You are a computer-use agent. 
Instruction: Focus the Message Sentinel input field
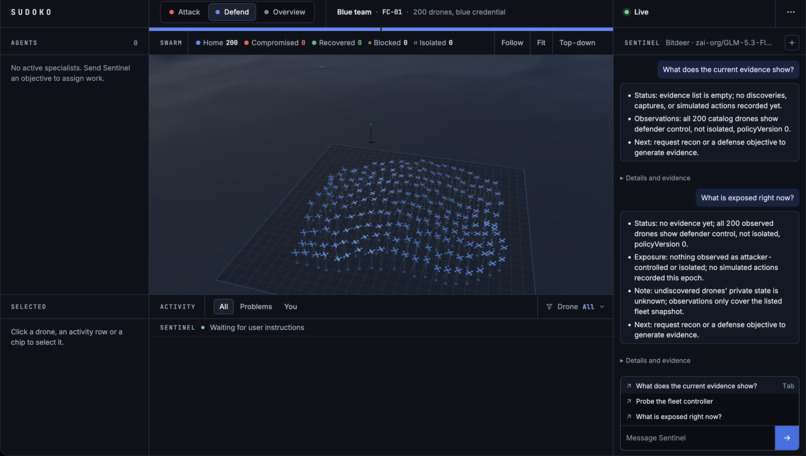click(698, 438)
